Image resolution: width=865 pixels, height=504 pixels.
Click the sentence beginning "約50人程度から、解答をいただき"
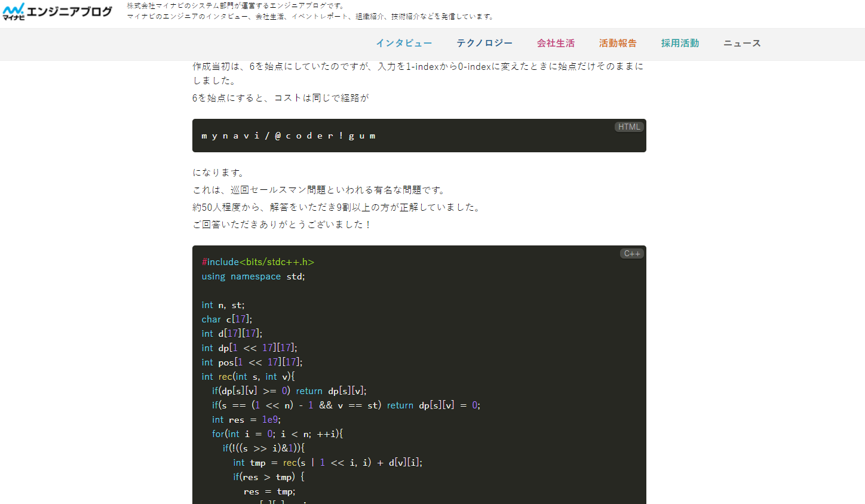[337, 207]
